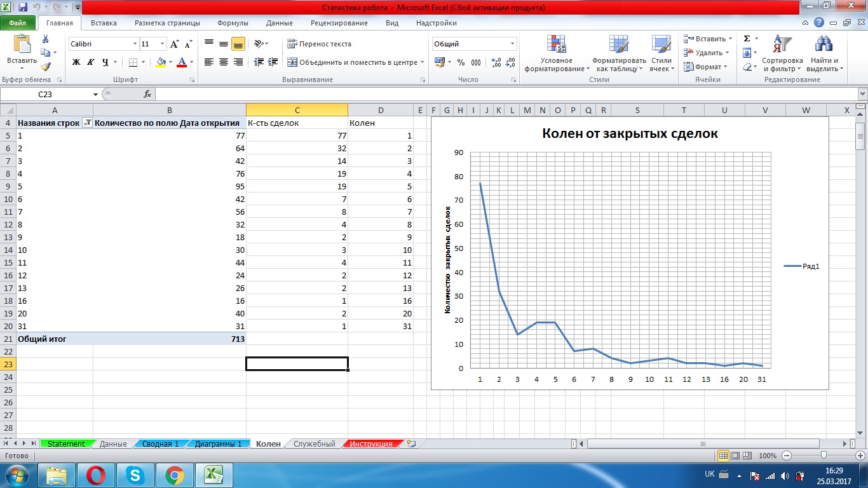Open the Инструкция sheet tab
868x488 pixels.
[x=371, y=444]
